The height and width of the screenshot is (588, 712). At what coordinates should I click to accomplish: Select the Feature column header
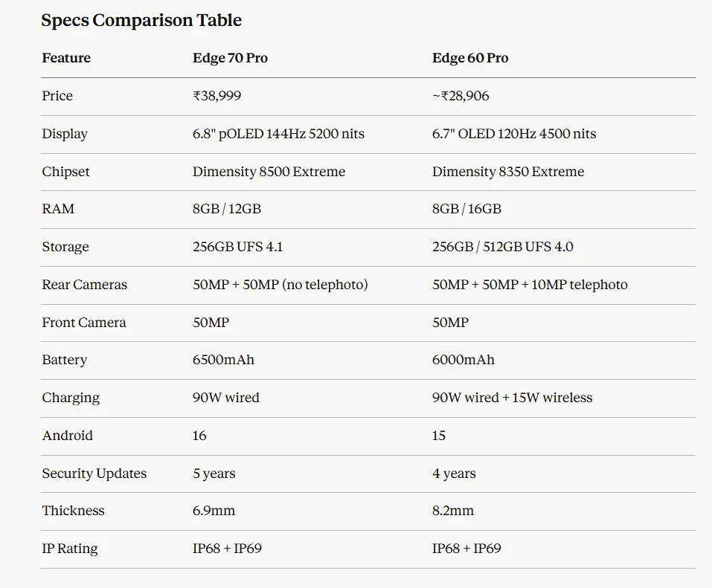[x=66, y=58]
